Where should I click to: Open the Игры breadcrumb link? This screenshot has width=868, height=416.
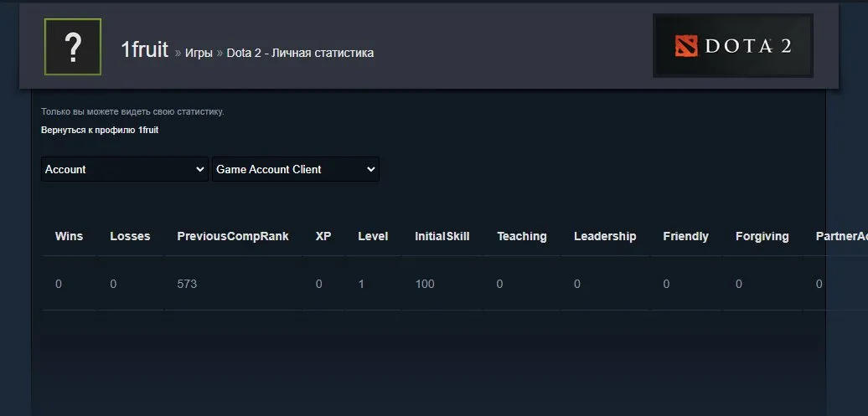point(199,53)
